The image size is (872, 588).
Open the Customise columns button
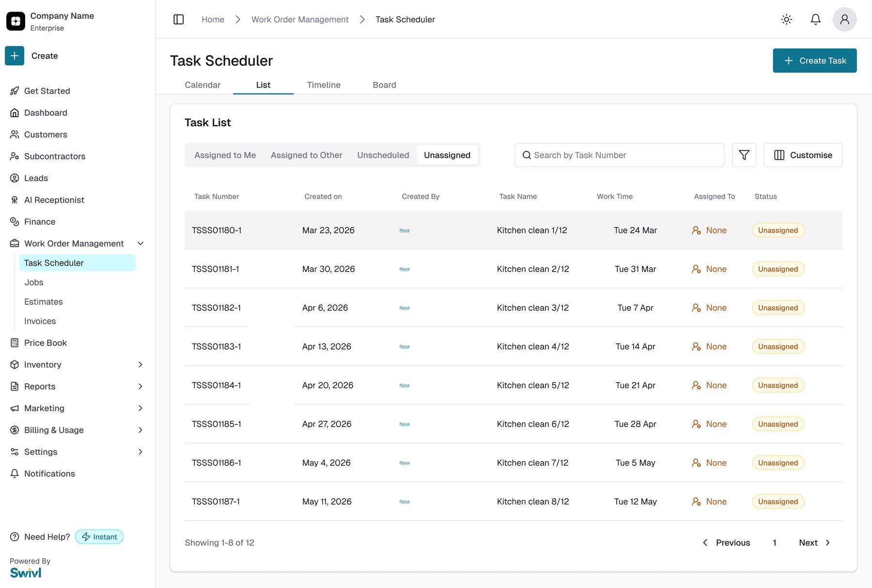[x=802, y=155]
